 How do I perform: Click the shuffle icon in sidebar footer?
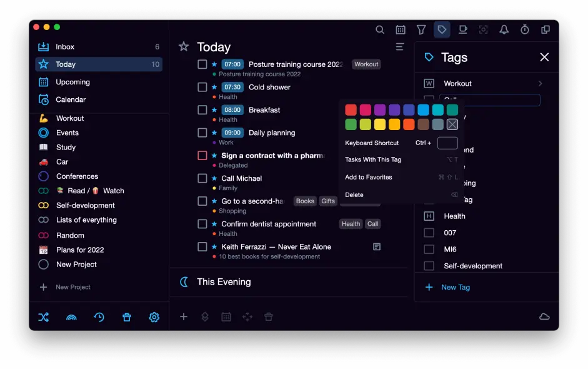(x=43, y=317)
